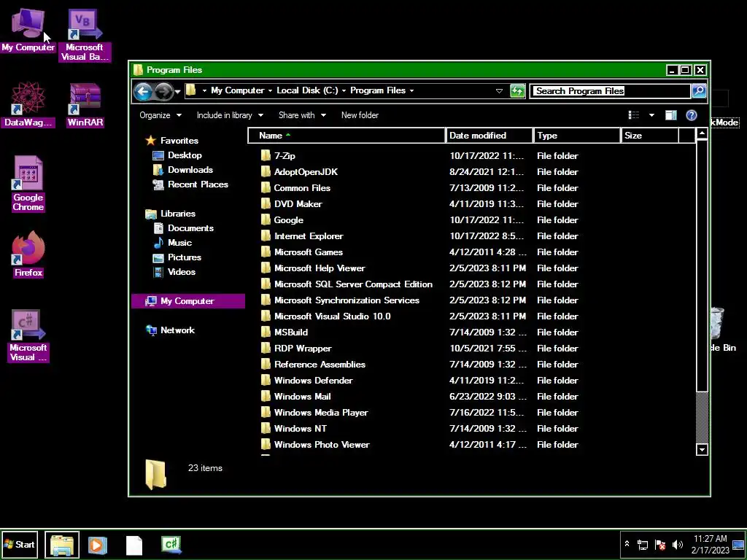Open the Share with menu
Screen dimensions: 747x560
pyautogui.click(x=302, y=115)
